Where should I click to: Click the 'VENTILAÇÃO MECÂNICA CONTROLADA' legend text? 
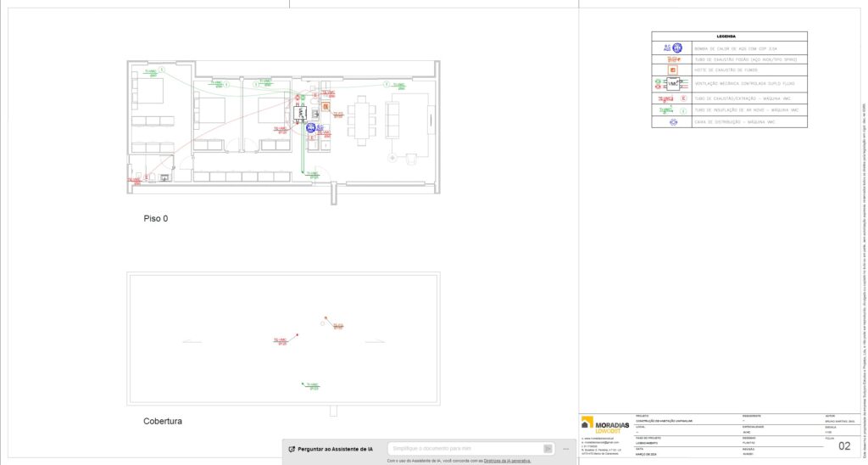point(746,84)
